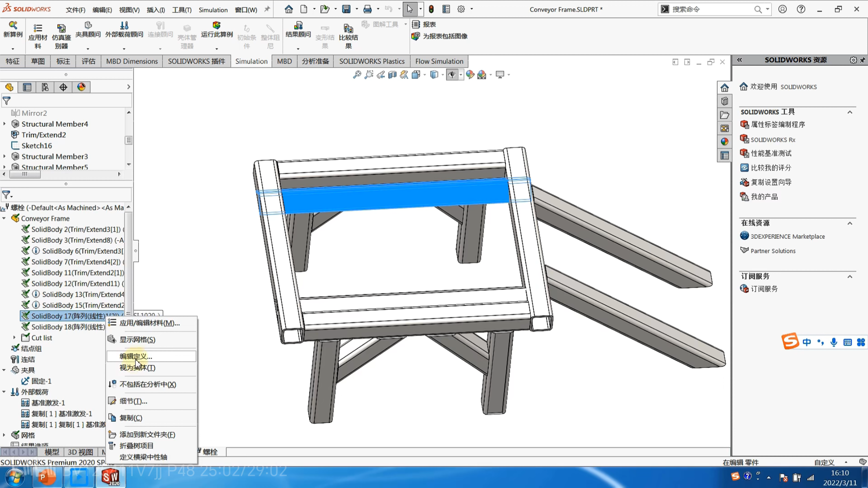Image resolution: width=868 pixels, height=488 pixels.
Task: Select the Fixed-1 fixture item
Action: 42,381
